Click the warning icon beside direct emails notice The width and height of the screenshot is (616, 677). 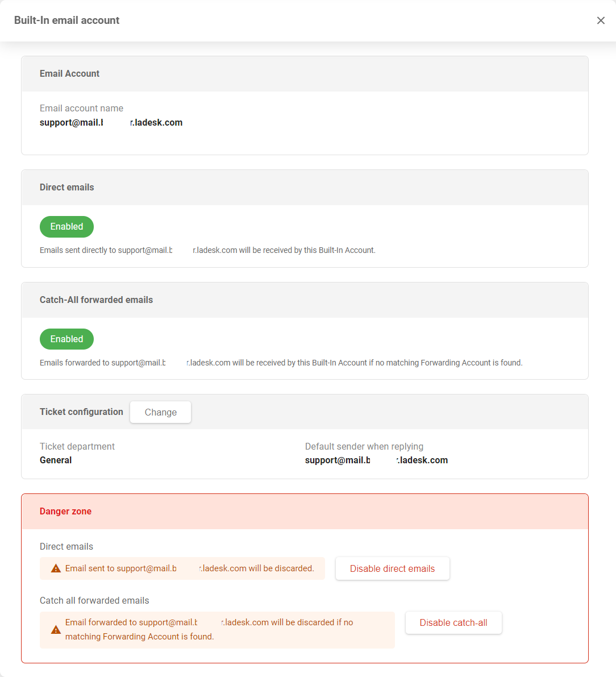coord(56,568)
